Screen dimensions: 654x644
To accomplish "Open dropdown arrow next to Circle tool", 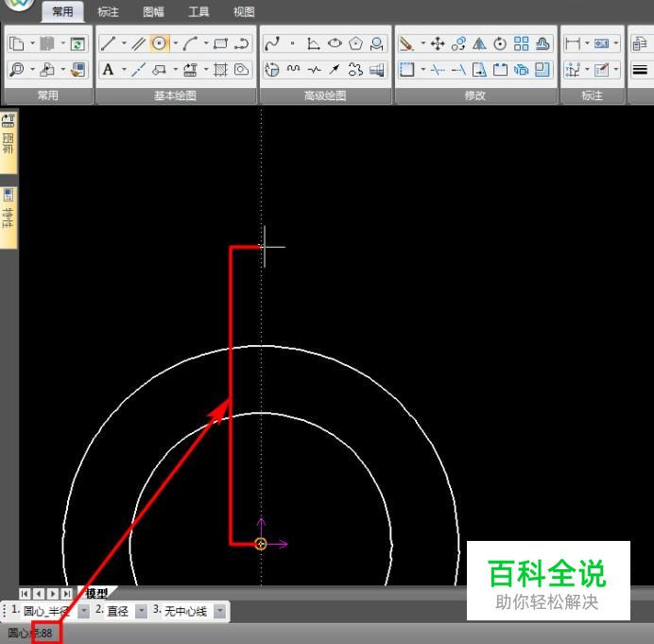I will pyautogui.click(x=175, y=44).
